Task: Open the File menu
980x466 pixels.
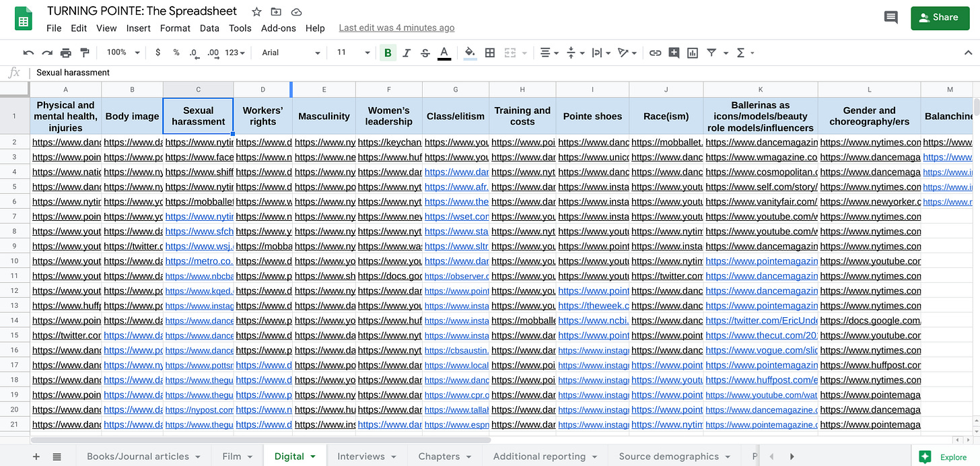Action: point(54,28)
